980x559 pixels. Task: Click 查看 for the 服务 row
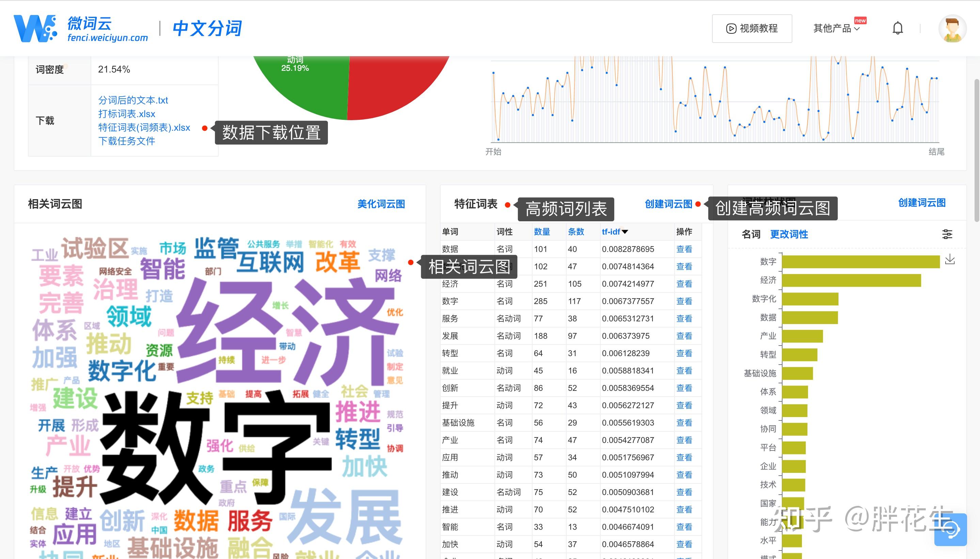point(684,318)
